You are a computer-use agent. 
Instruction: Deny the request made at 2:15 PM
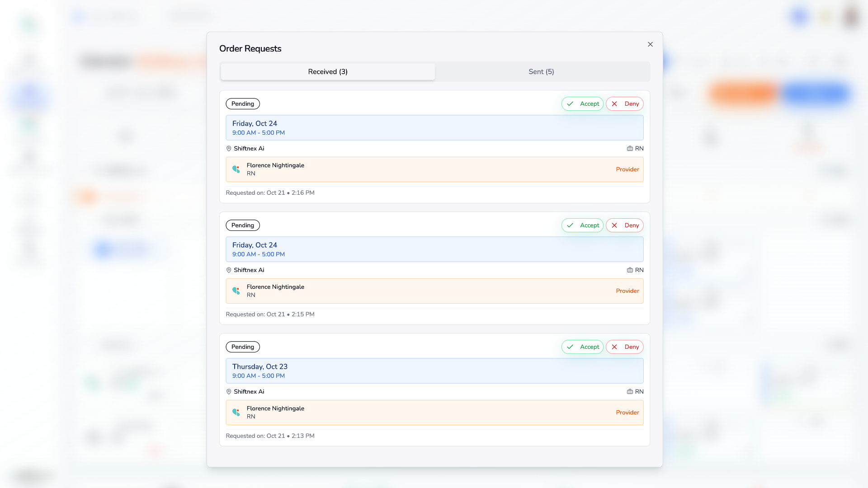pos(624,225)
